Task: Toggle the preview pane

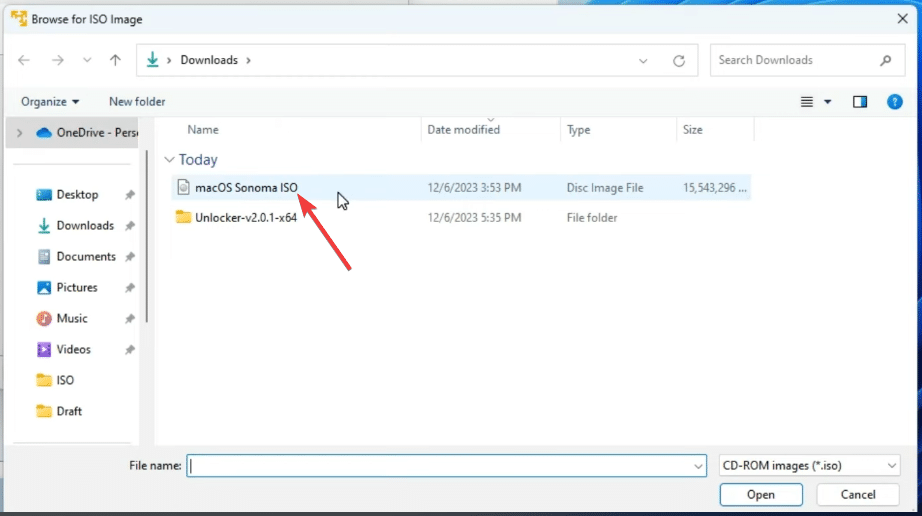Action: pyautogui.click(x=860, y=102)
